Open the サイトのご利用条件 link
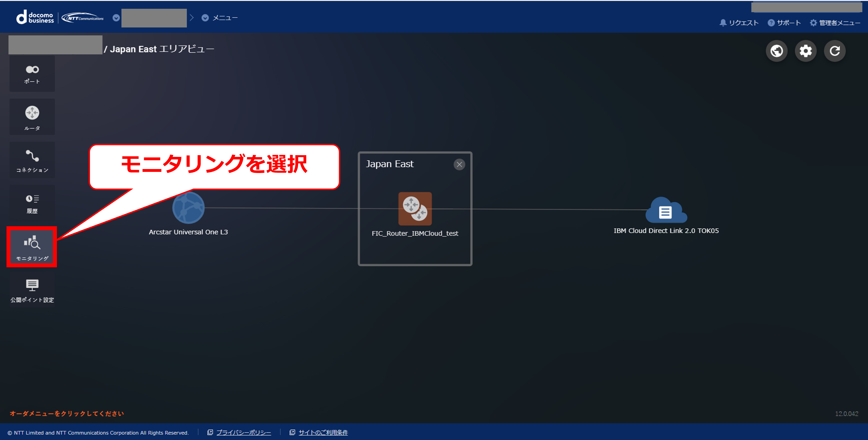Image resolution: width=868 pixels, height=440 pixels. coord(323,432)
